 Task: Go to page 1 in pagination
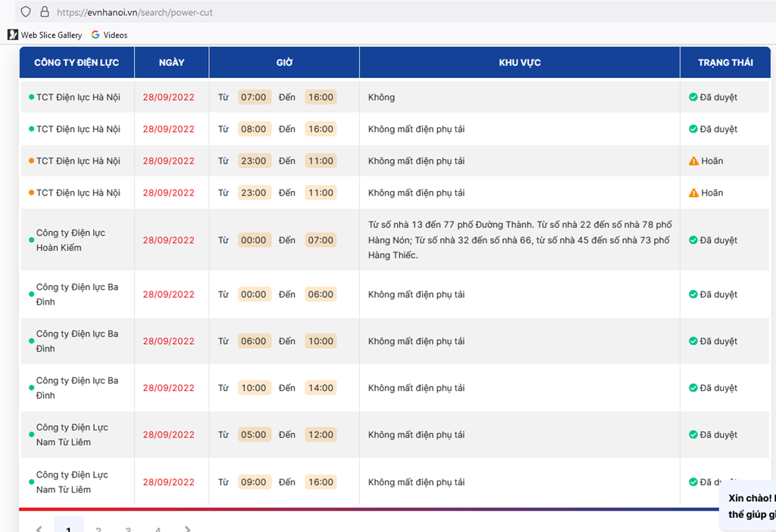pos(69,526)
